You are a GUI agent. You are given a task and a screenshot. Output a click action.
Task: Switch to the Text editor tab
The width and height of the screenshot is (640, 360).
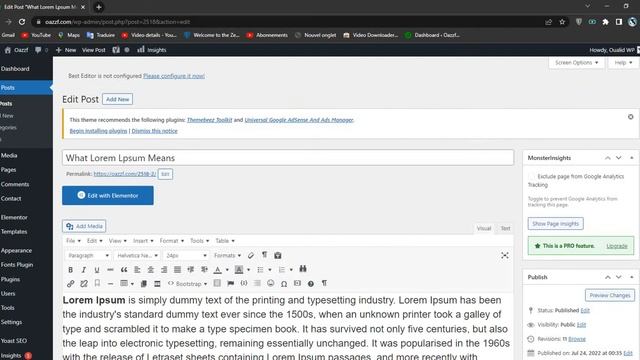point(505,229)
